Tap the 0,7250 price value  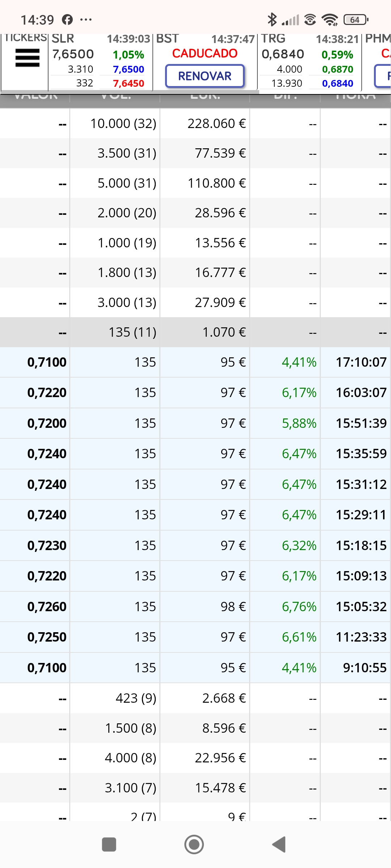pyautogui.click(x=47, y=637)
